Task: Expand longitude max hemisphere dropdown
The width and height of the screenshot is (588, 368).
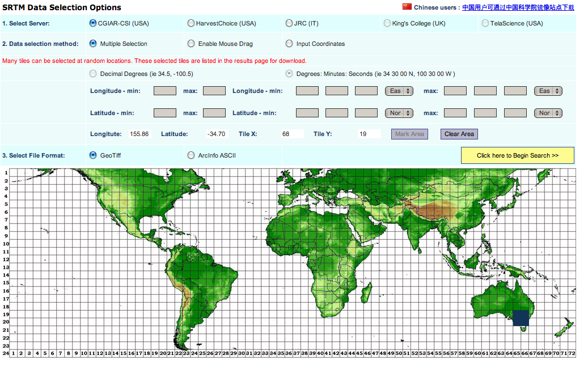Action: coord(548,91)
